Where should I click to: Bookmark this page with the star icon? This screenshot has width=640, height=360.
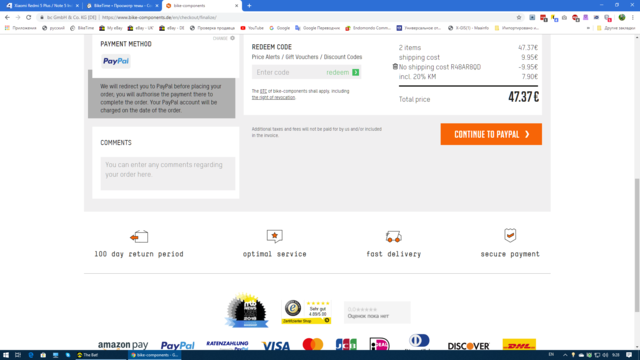[x=519, y=17]
